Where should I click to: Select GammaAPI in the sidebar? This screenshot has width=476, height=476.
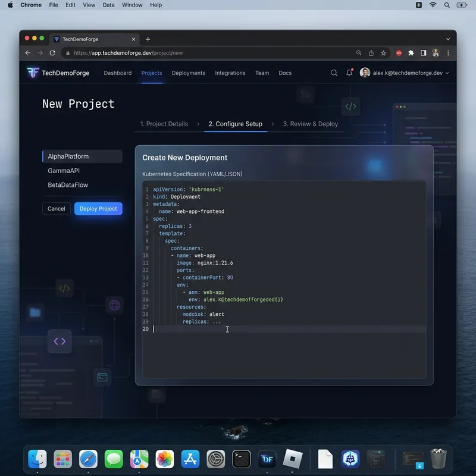pyautogui.click(x=64, y=171)
